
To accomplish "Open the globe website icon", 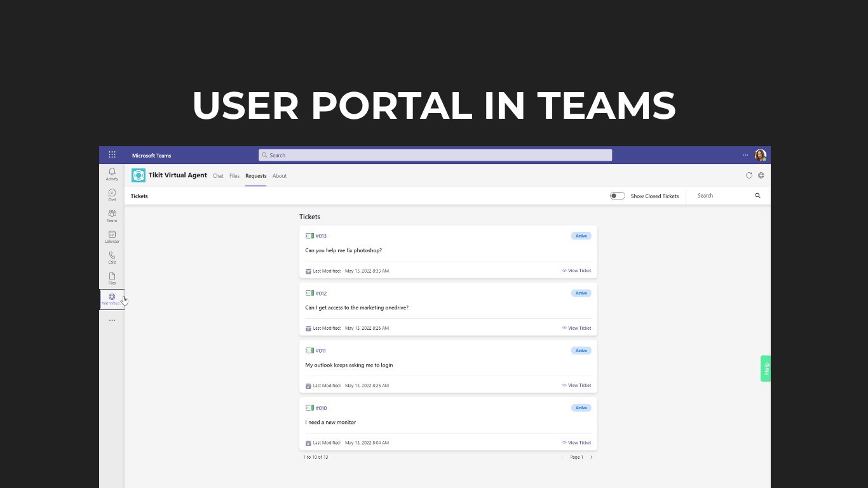I will coord(761,175).
